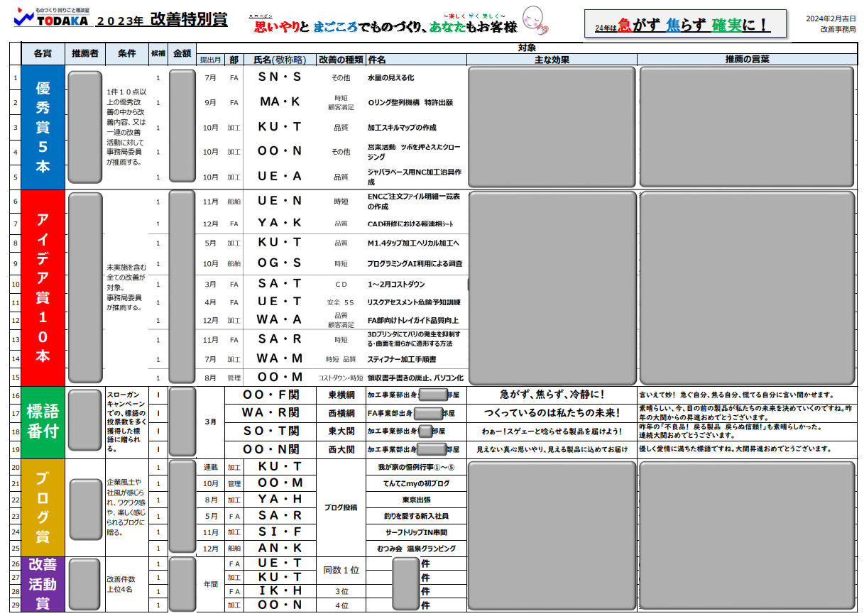Image resolution: width=864 pixels, height=616 pixels.
Task: Select the name cell OG・S
Action: (280, 263)
